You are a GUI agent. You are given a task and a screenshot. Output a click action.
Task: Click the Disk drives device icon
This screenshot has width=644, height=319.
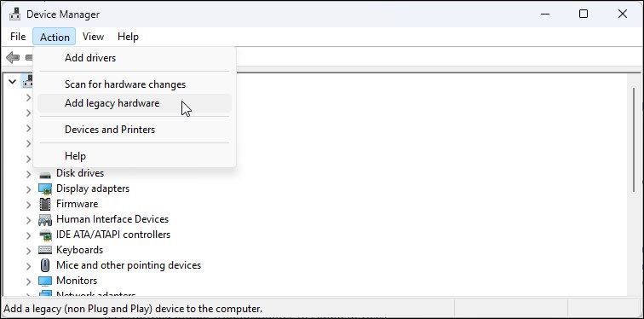45,174
